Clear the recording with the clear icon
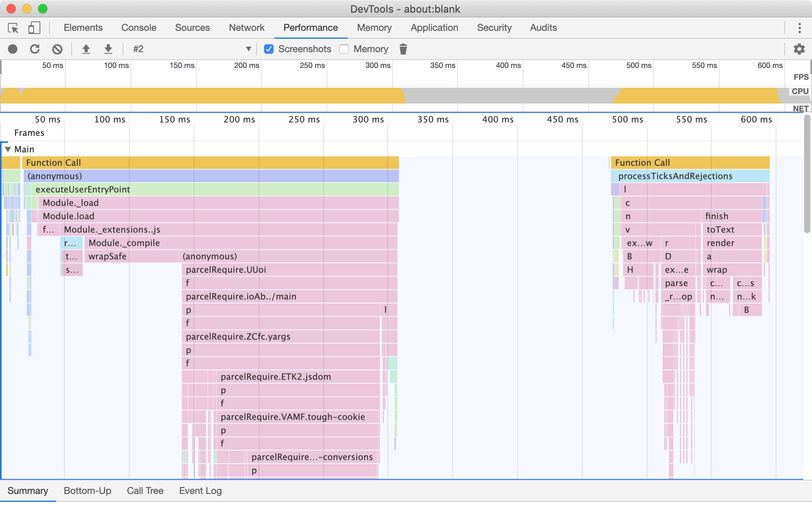 tap(57, 49)
